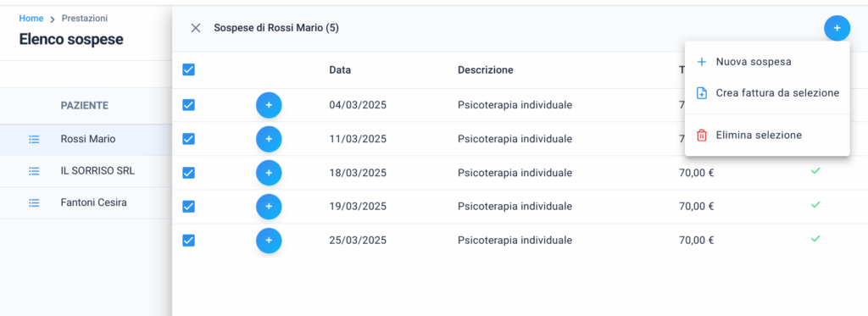Select Crea fattura da selezione
This screenshot has width=868, height=316.
point(767,93)
